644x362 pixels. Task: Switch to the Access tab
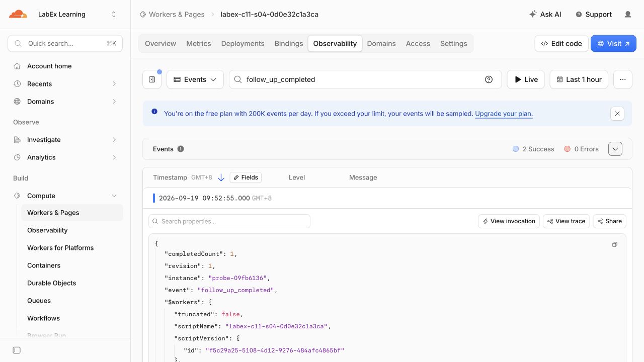[x=418, y=44]
